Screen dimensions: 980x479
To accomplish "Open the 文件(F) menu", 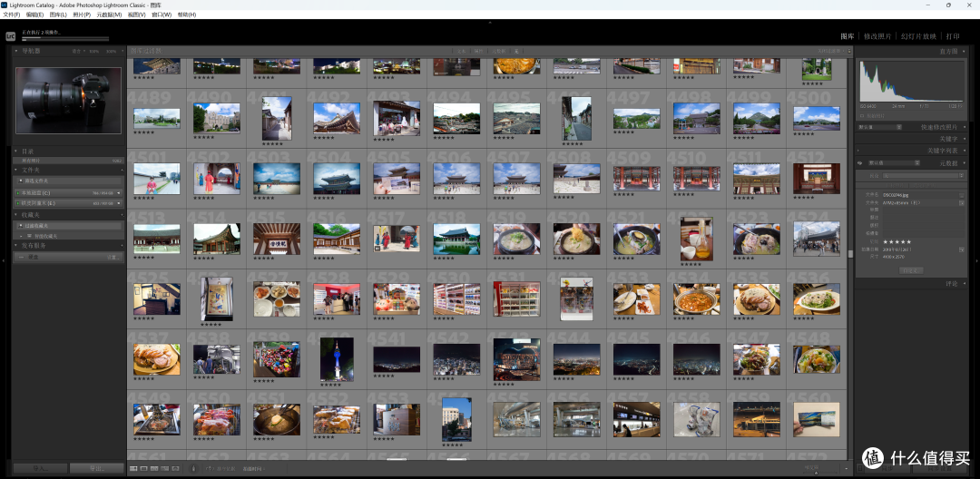I will tap(11, 15).
